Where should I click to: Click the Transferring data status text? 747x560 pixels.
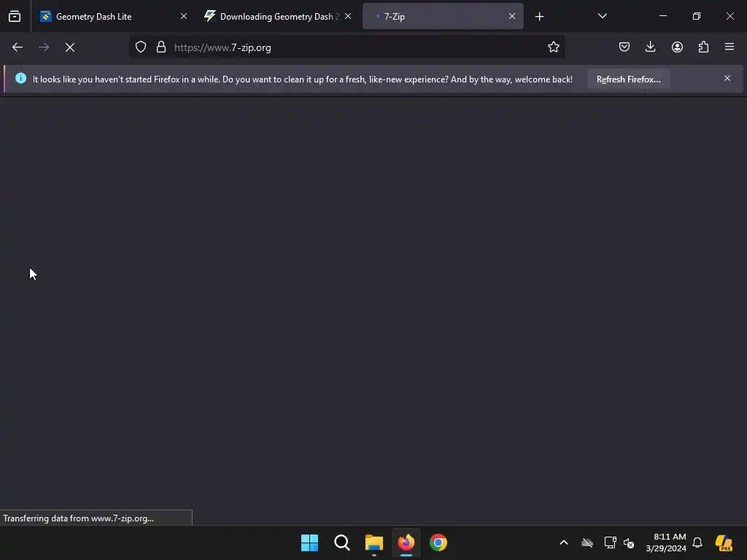tap(79, 518)
